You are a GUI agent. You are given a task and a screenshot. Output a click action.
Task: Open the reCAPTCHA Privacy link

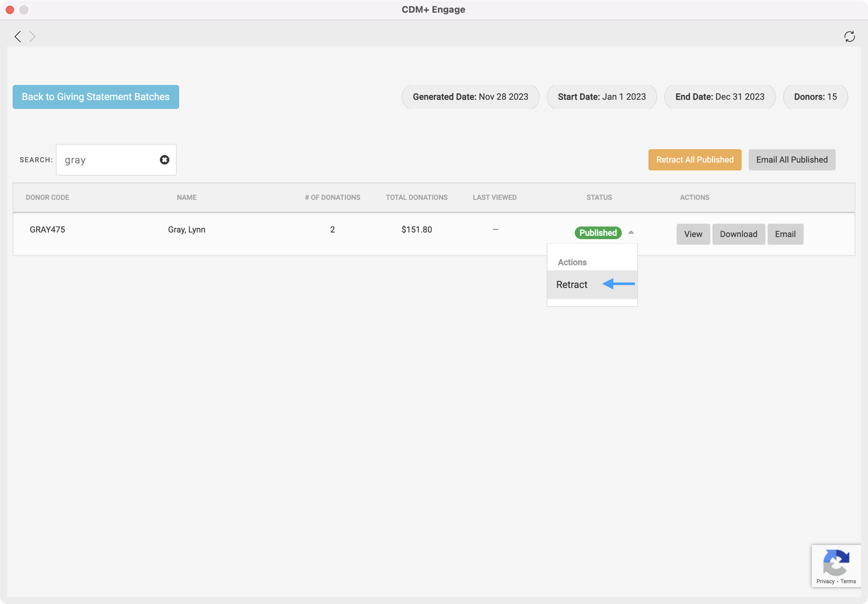point(825,581)
